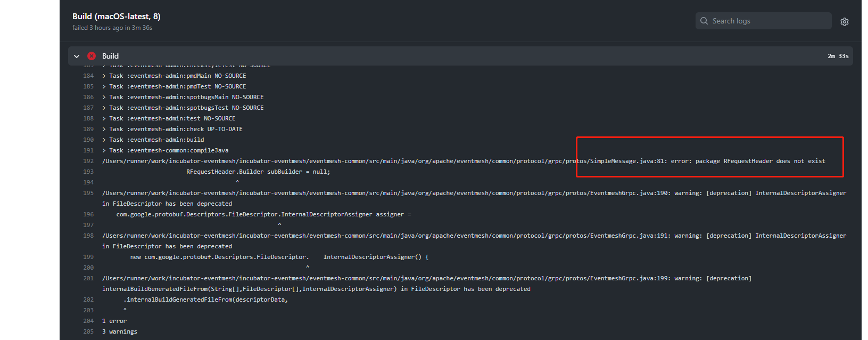Click the new com.google.protobuf code line

pyautogui.click(x=279, y=257)
